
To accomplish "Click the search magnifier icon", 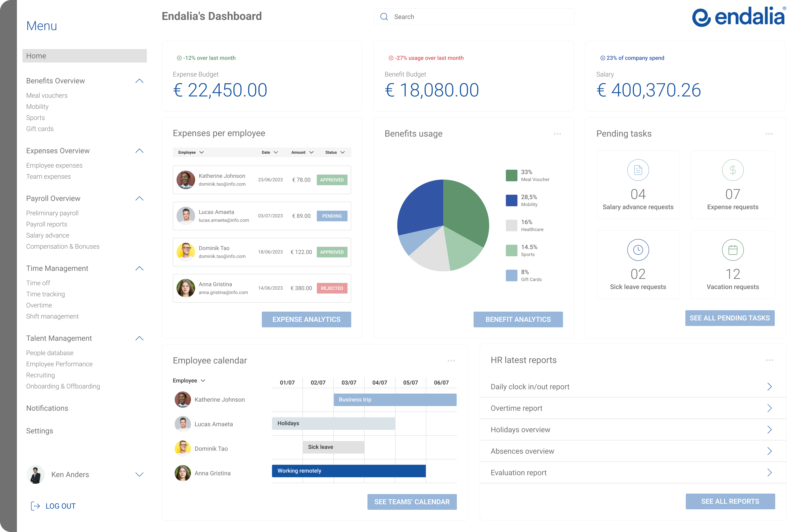I will point(384,17).
